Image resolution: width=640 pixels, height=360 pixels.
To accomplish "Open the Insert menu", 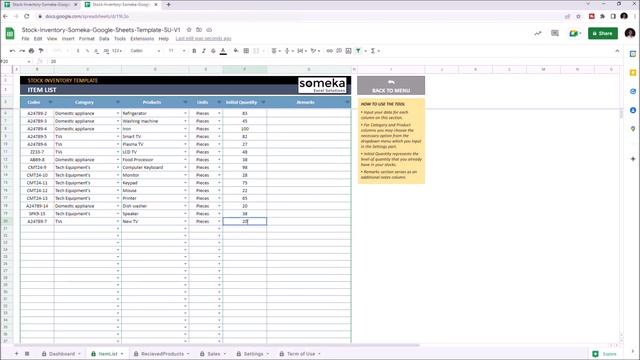I will [x=68, y=39].
